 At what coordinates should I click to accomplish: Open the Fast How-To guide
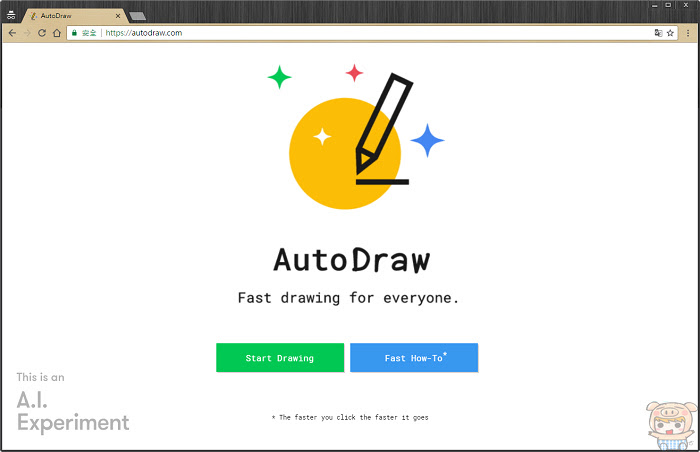click(x=414, y=357)
